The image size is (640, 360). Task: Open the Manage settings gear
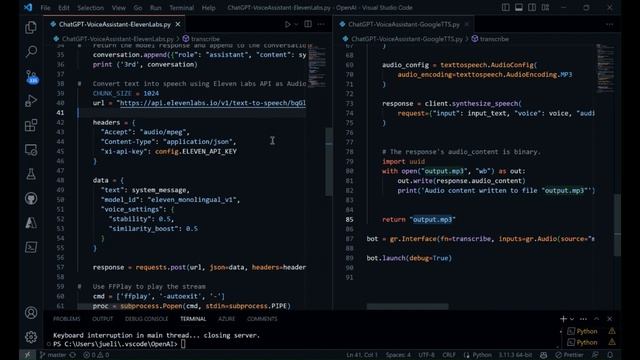(31, 337)
